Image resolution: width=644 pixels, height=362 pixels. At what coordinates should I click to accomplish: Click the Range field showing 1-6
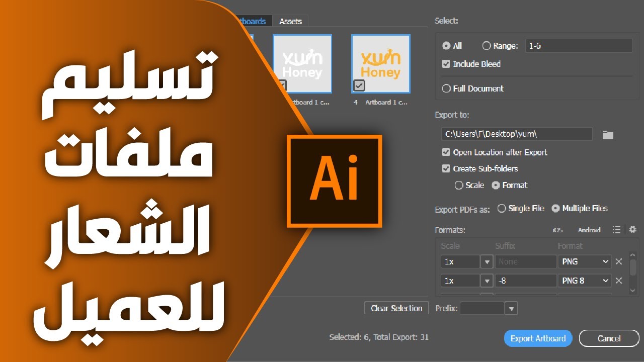pyautogui.click(x=579, y=46)
